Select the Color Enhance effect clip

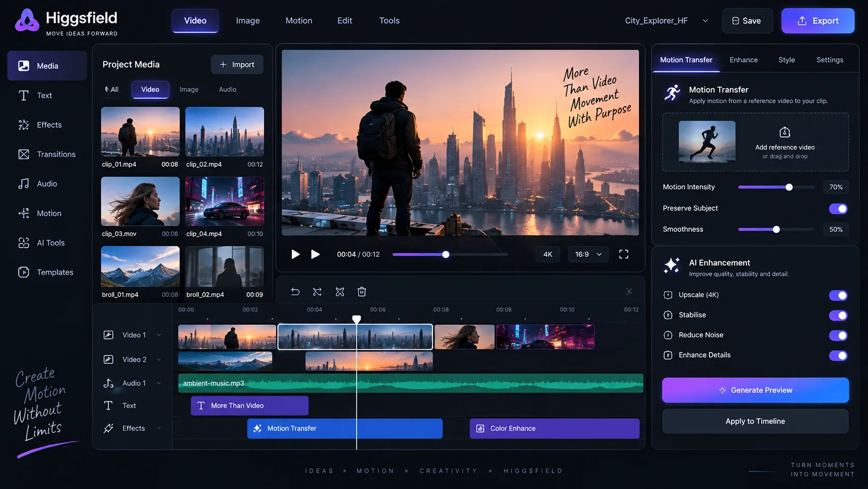tap(554, 429)
